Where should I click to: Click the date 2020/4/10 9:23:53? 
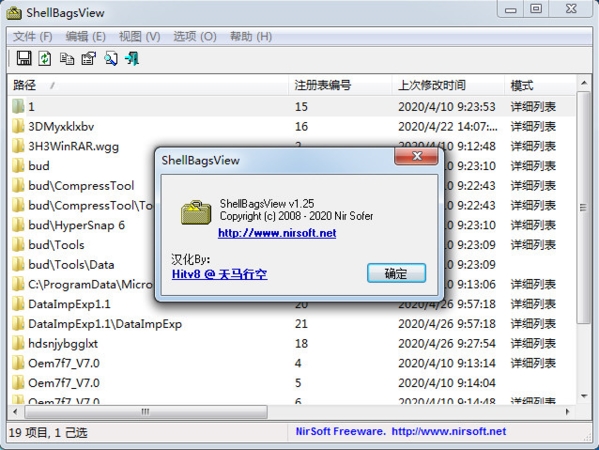(x=447, y=107)
